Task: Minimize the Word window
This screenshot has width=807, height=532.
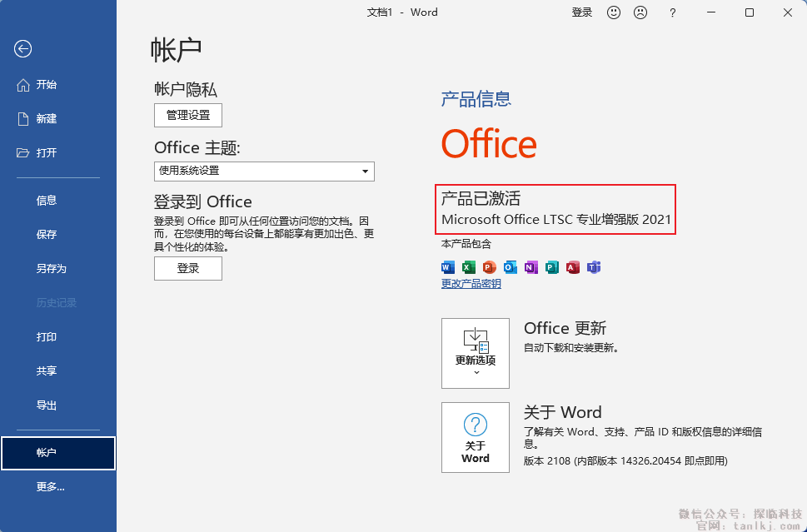Action: pyautogui.click(x=712, y=12)
